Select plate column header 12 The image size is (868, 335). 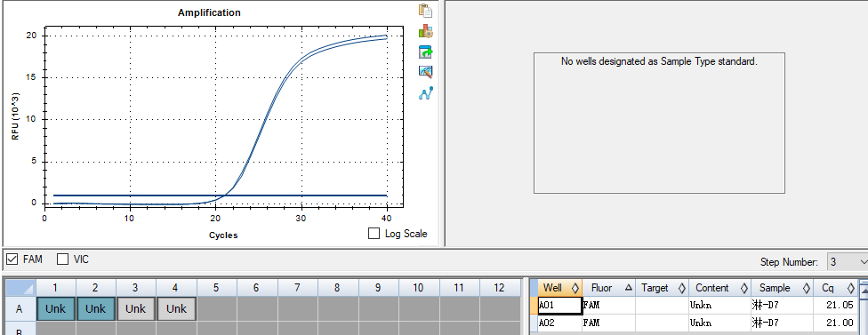(499, 287)
